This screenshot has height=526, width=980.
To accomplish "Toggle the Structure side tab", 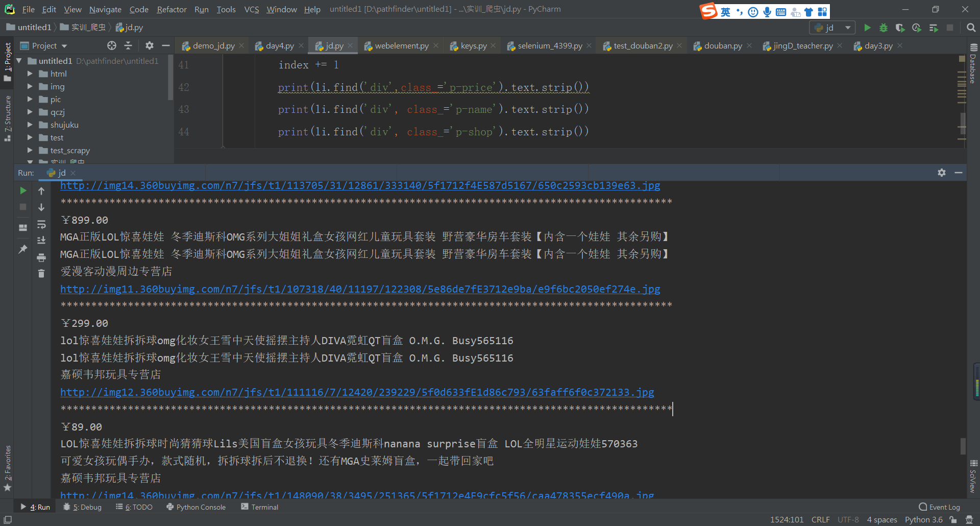I will (x=8, y=118).
